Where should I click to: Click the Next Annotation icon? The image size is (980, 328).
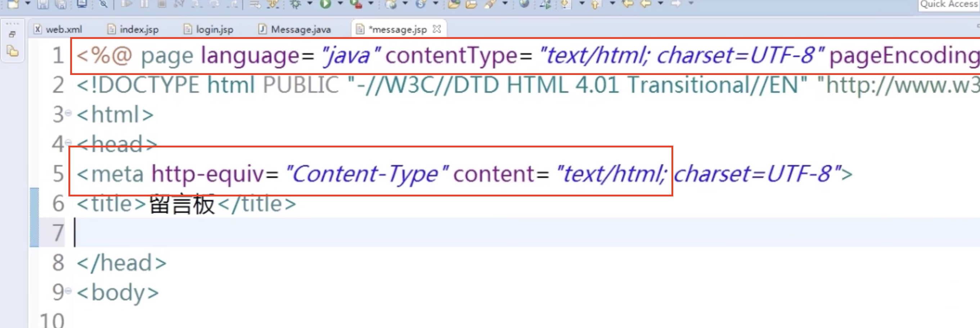point(566,4)
